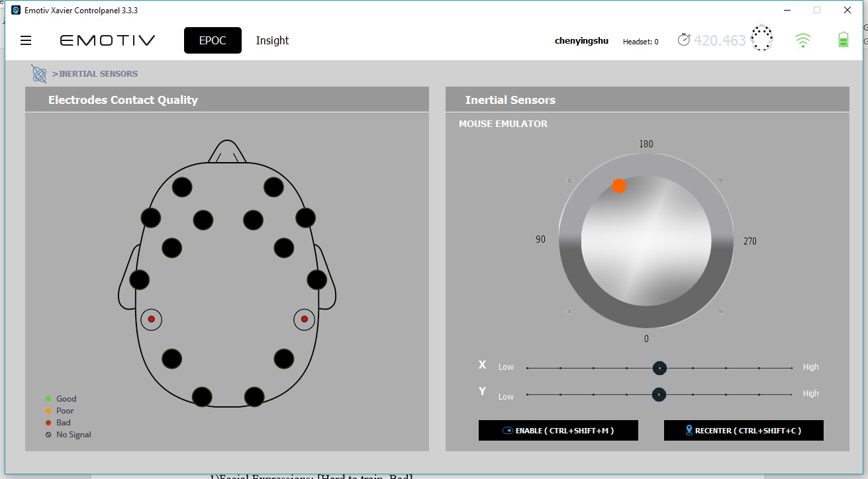
Task: Click the EMOTIV logo
Action: (x=107, y=41)
